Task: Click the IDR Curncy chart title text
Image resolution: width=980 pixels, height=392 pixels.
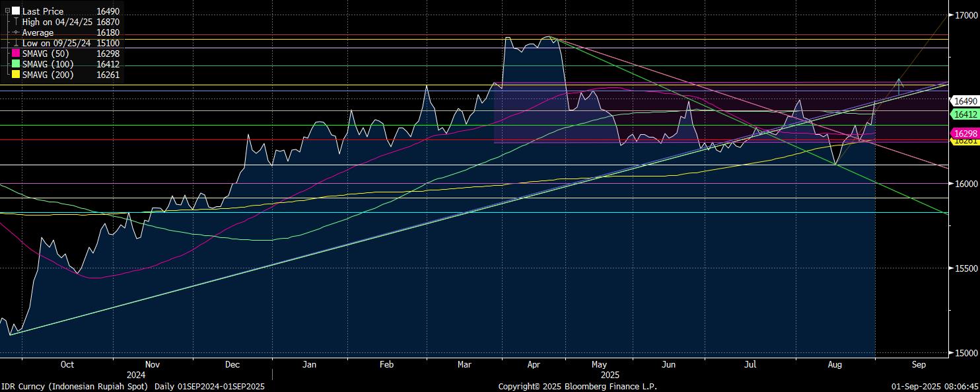Action: pyautogui.click(x=132, y=386)
